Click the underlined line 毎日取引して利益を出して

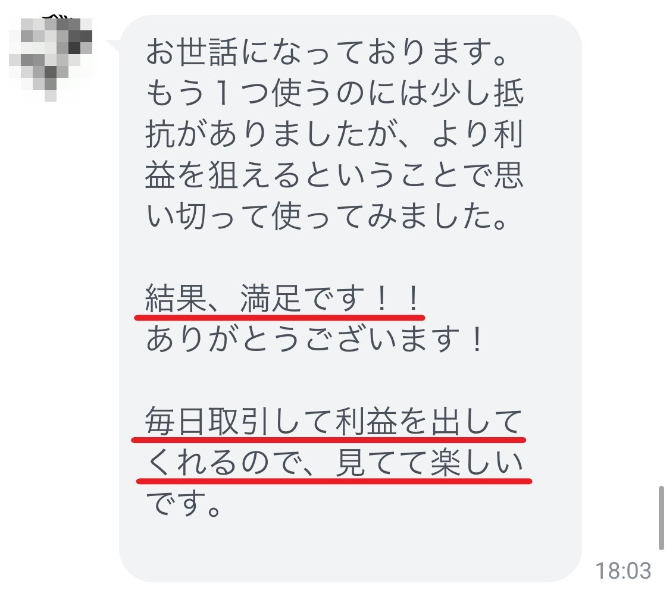(335, 421)
